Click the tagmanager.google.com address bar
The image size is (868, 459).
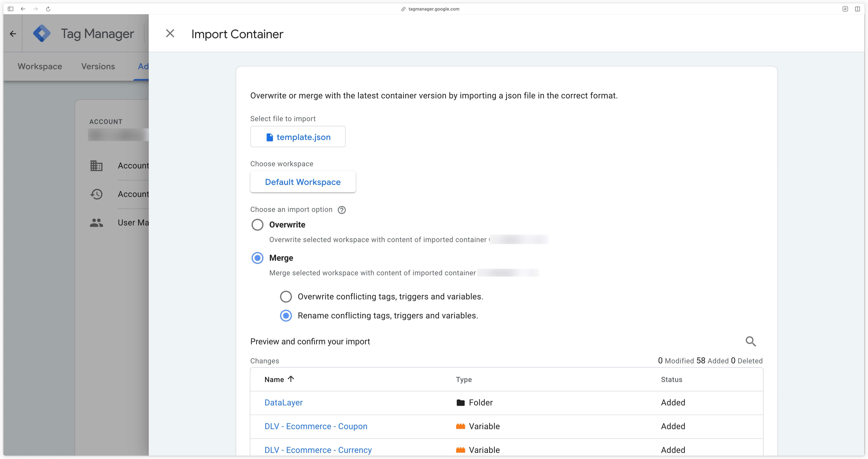[434, 9]
